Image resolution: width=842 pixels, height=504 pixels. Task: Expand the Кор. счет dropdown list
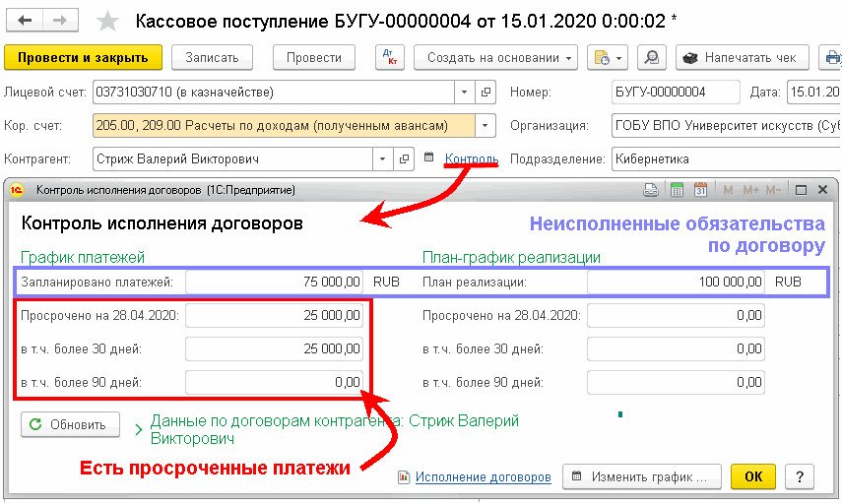[486, 126]
